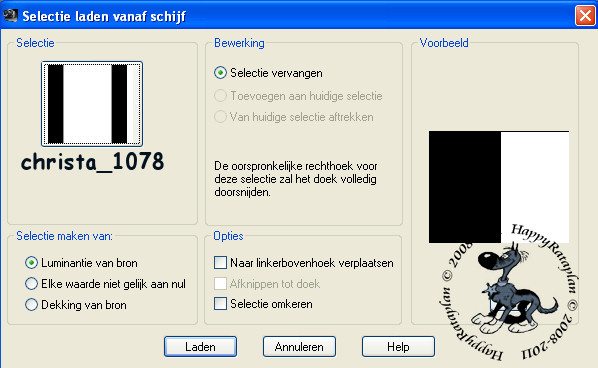Select Luminantie van bron radio button

click(x=31, y=263)
